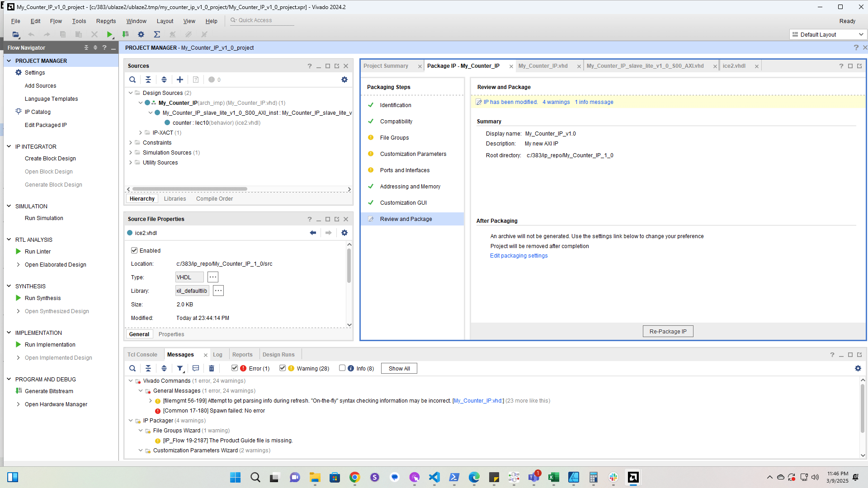Click Add Sources plus icon in Sources panel
The image size is (868, 488).
pyautogui.click(x=180, y=80)
